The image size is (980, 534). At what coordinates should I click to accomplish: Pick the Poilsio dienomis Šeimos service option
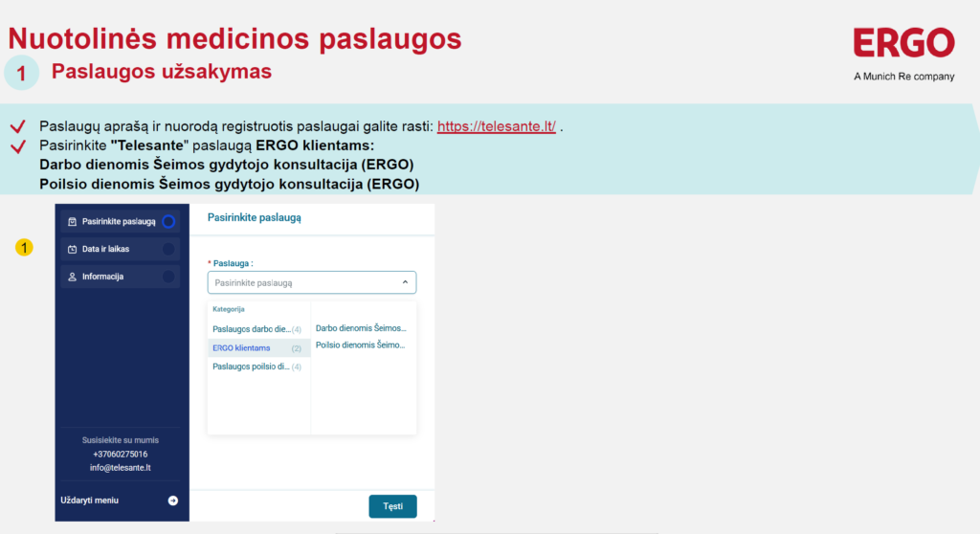[361, 345]
